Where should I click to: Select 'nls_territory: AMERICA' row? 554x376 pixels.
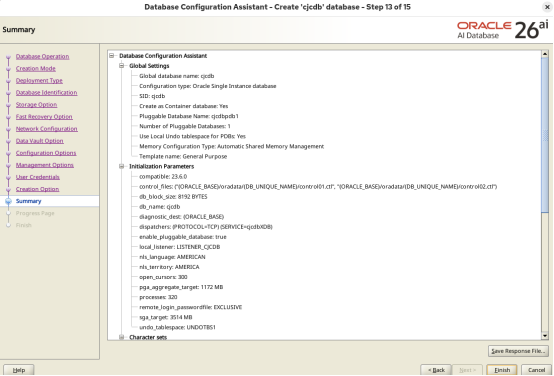click(x=169, y=267)
